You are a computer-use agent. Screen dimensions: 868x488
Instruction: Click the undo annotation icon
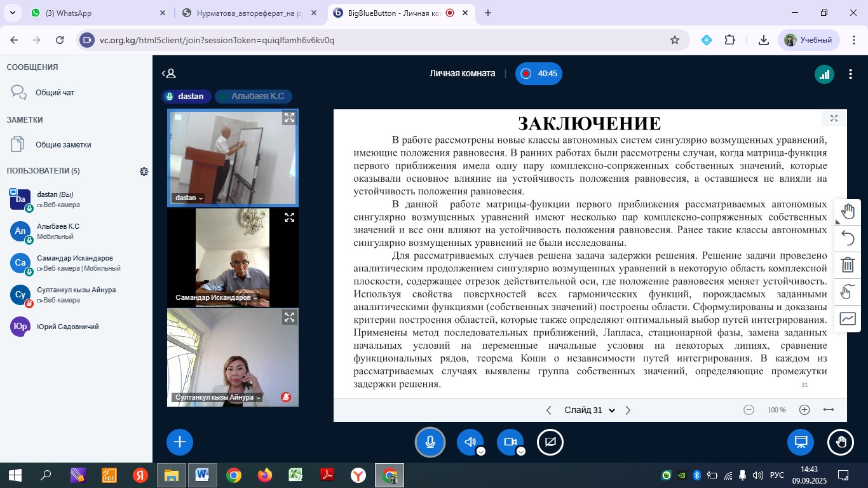coord(848,238)
